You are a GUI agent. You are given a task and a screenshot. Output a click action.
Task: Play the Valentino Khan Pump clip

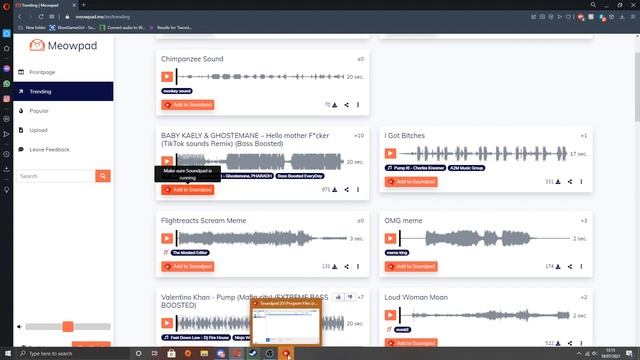tap(167, 323)
